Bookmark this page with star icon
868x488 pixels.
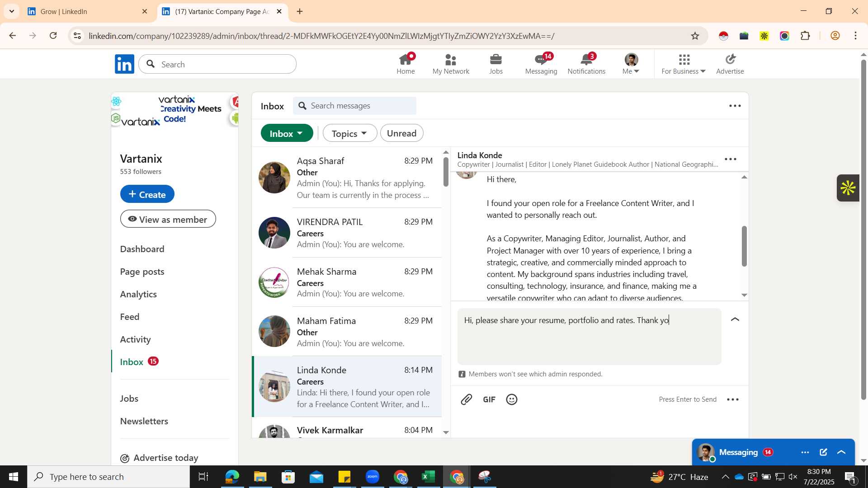click(x=695, y=36)
